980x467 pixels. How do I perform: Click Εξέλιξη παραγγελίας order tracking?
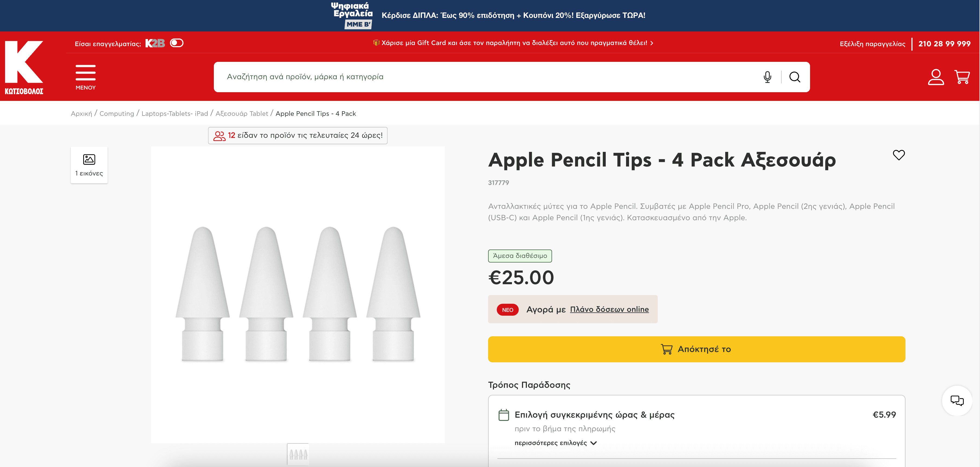tap(872, 44)
